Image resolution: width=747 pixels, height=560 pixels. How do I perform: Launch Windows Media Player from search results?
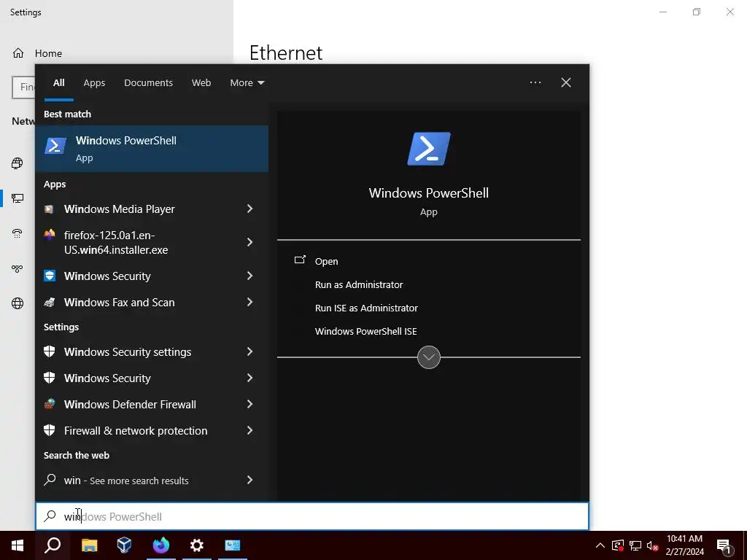[x=119, y=209]
